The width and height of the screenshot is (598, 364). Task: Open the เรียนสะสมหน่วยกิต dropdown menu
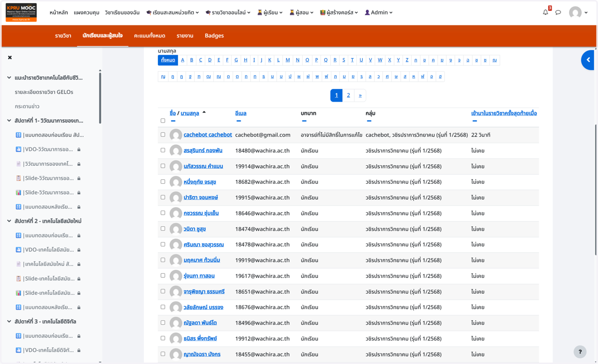coord(172,12)
